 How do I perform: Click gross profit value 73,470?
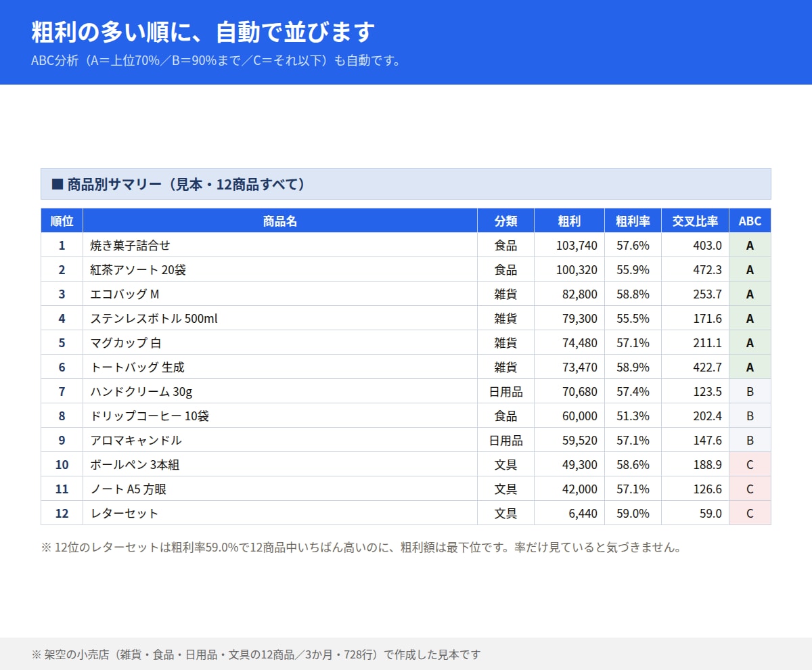(x=570, y=367)
